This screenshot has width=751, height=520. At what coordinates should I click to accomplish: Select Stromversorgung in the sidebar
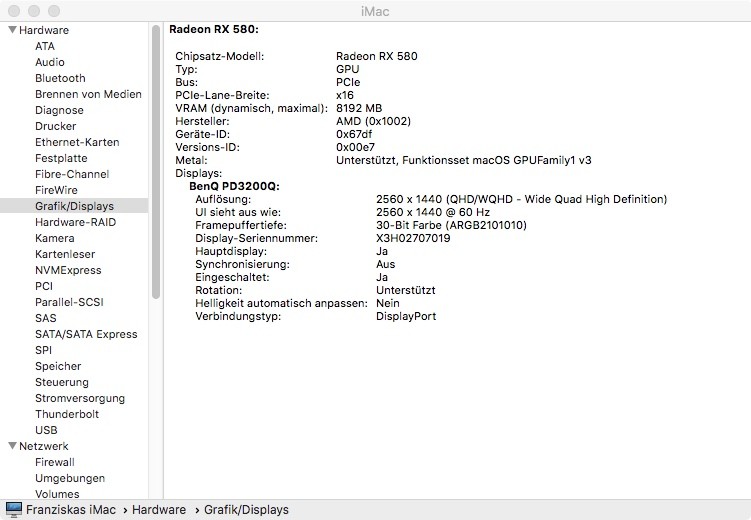point(82,398)
